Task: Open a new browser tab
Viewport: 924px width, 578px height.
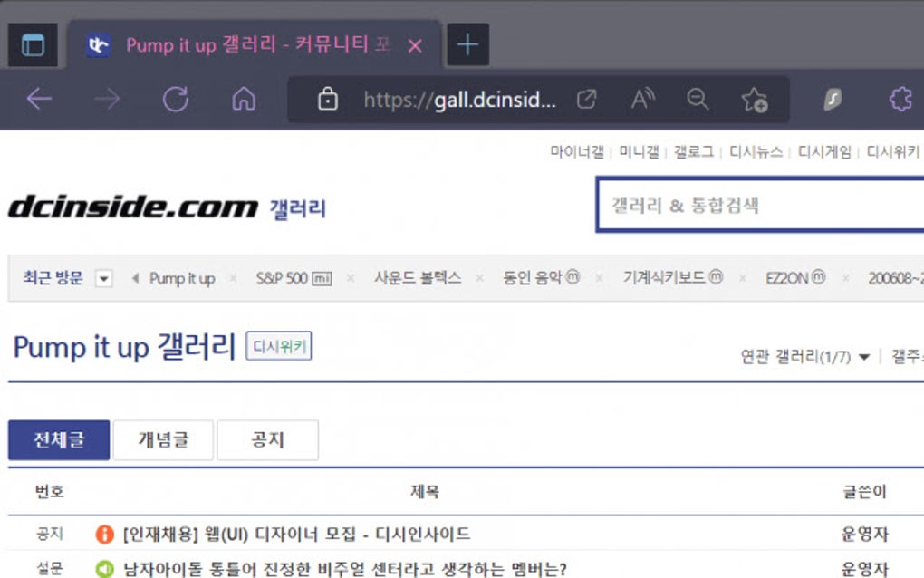Action: click(468, 44)
